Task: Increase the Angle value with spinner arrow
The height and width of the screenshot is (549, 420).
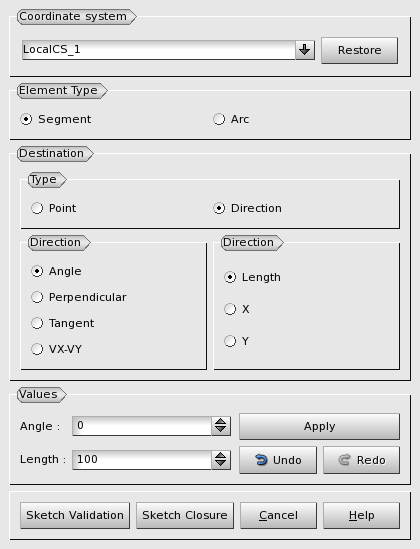Action: pyautogui.click(x=221, y=422)
